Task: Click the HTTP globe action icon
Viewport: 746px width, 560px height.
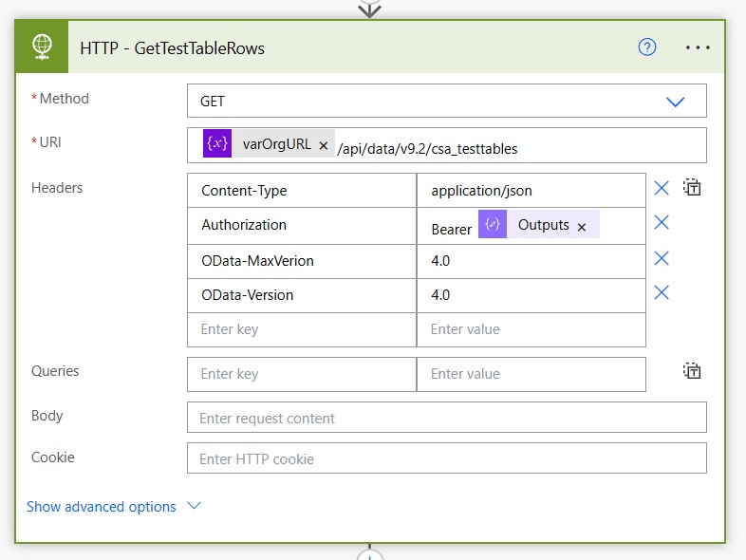Action: pos(42,47)
